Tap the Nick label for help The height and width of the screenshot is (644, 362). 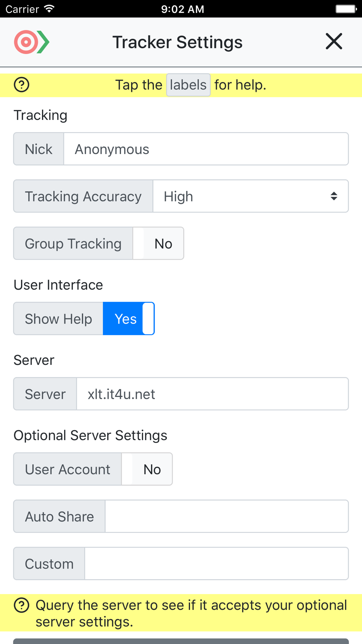click(x=39, y=149)
